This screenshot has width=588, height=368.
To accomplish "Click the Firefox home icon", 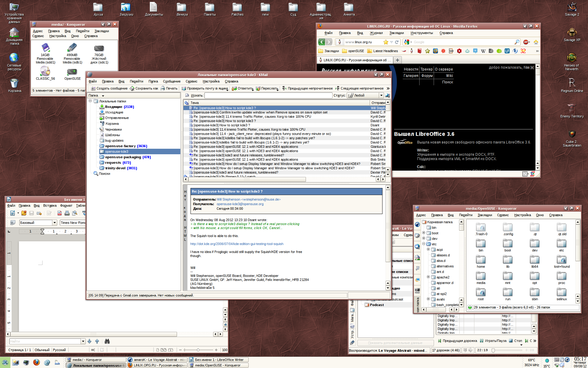I will point(536,42).
